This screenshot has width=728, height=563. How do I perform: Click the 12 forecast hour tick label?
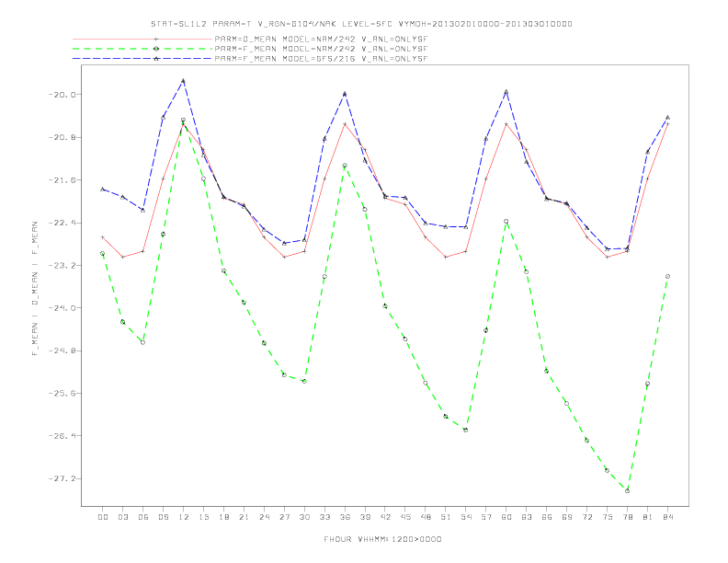184,517
